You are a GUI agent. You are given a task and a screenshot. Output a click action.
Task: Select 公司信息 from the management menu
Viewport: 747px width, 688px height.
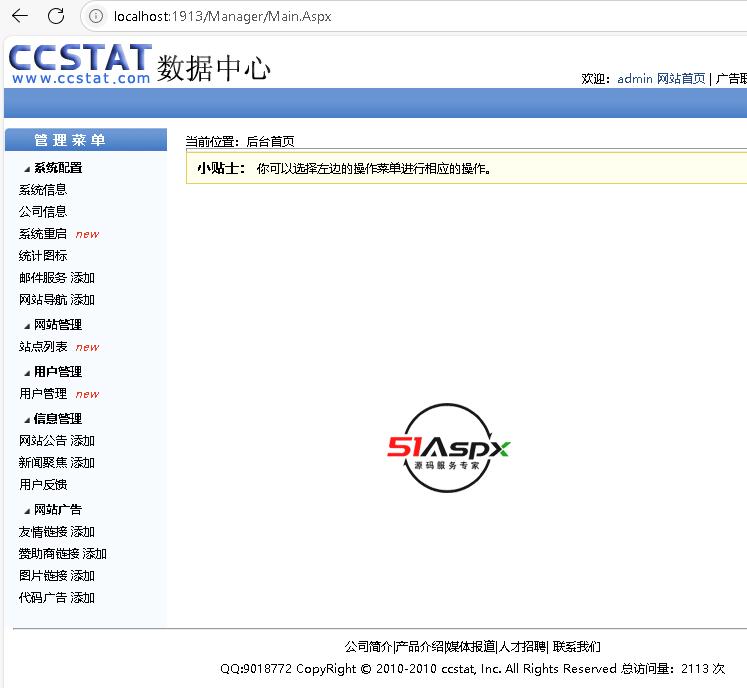pyautogui.click(x=43, y=212)
